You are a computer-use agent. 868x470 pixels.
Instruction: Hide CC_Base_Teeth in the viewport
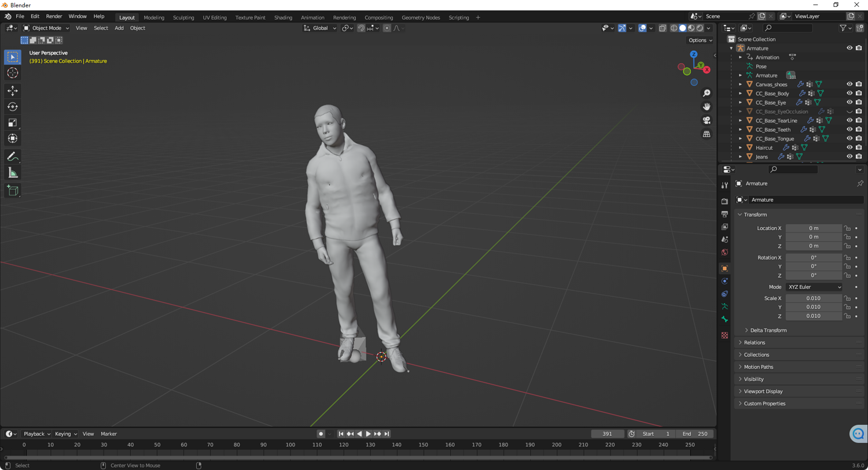(x=849, y=129)
